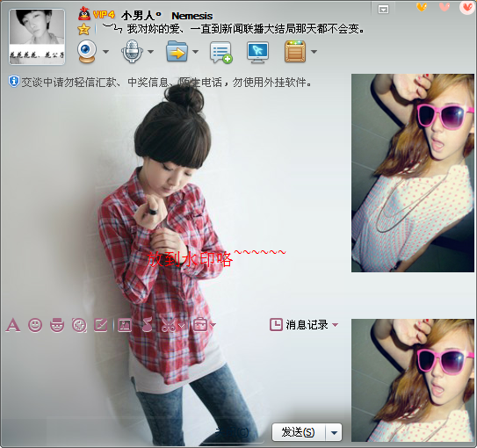This screenshot has height=448, width=477.
Task: Click the blue security shield icon
Action: pos(14,82)
